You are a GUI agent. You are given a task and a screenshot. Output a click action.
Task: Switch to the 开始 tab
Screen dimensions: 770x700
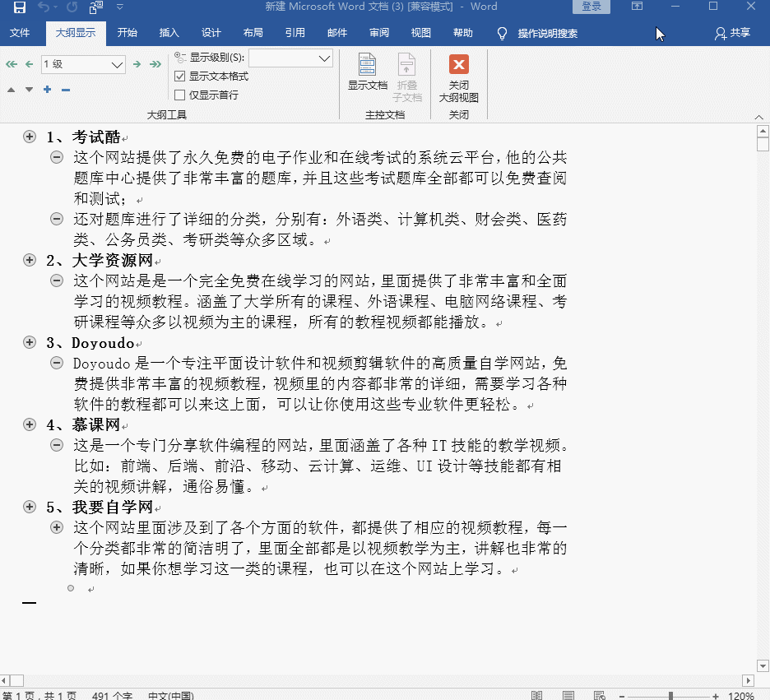pyautogui.click(x=128, y=33)
